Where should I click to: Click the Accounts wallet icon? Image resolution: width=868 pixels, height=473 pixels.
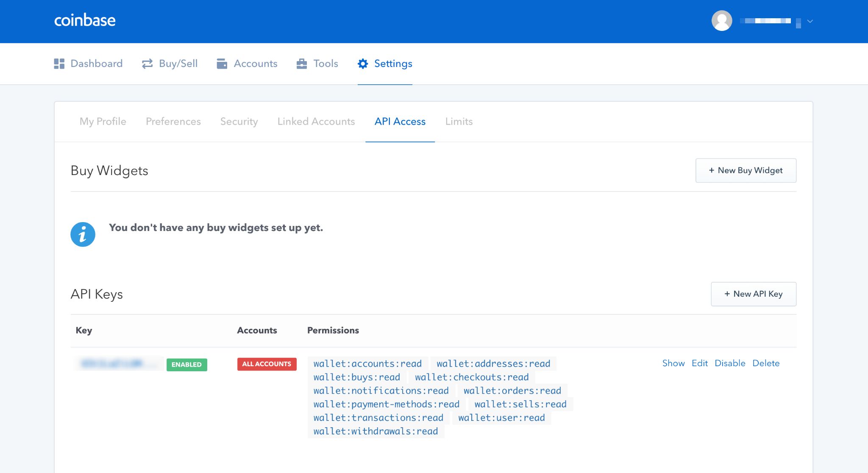point(222,64)
